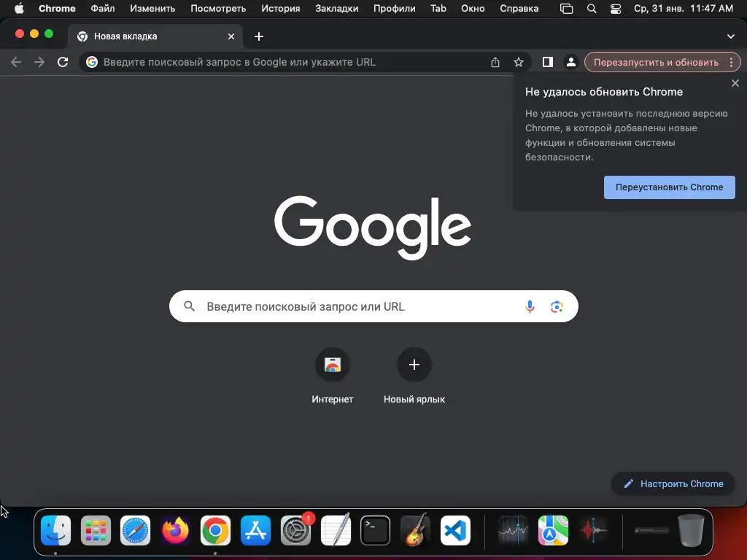Open System Settings from the dock
This screenshot has height=560, width=747.
click(x=296, y=531)
